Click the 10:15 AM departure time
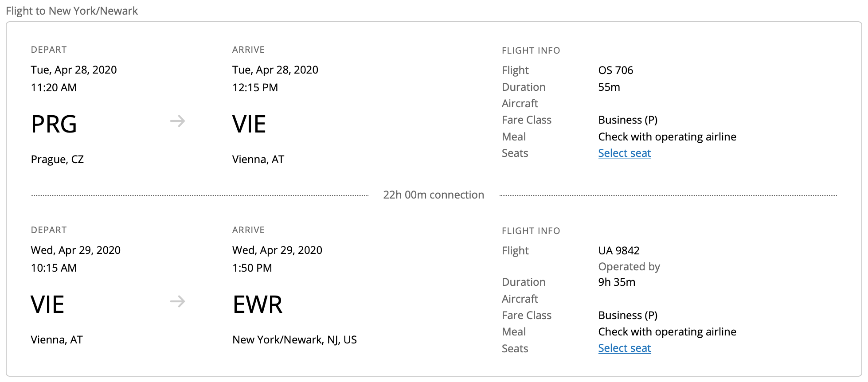The height and width of the screenshot is (382, 868). tap(54, 268)
